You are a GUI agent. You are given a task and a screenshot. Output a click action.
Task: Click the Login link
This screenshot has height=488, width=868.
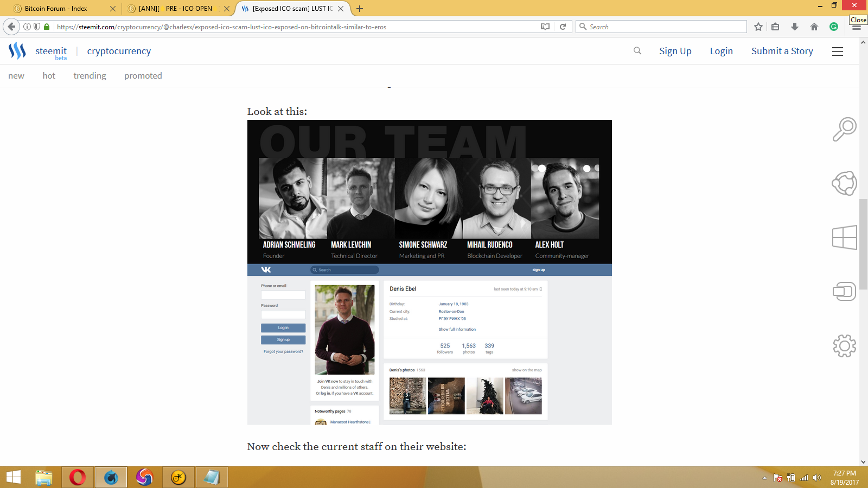pyautogui.click(x=722, y=51)
